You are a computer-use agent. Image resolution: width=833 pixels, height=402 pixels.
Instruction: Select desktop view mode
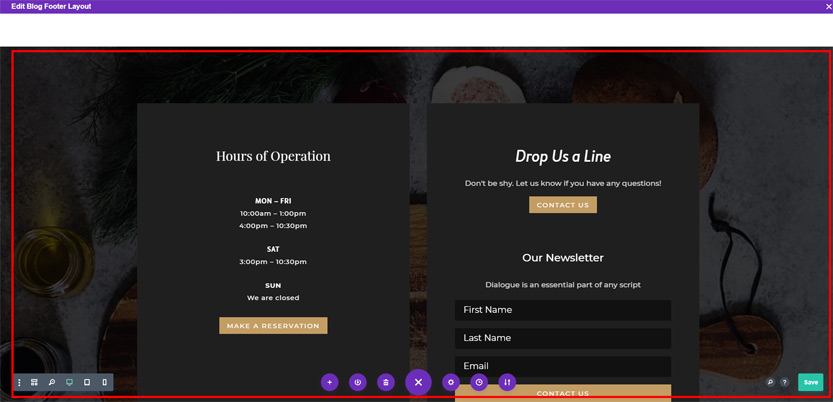[x=69, y=382]
